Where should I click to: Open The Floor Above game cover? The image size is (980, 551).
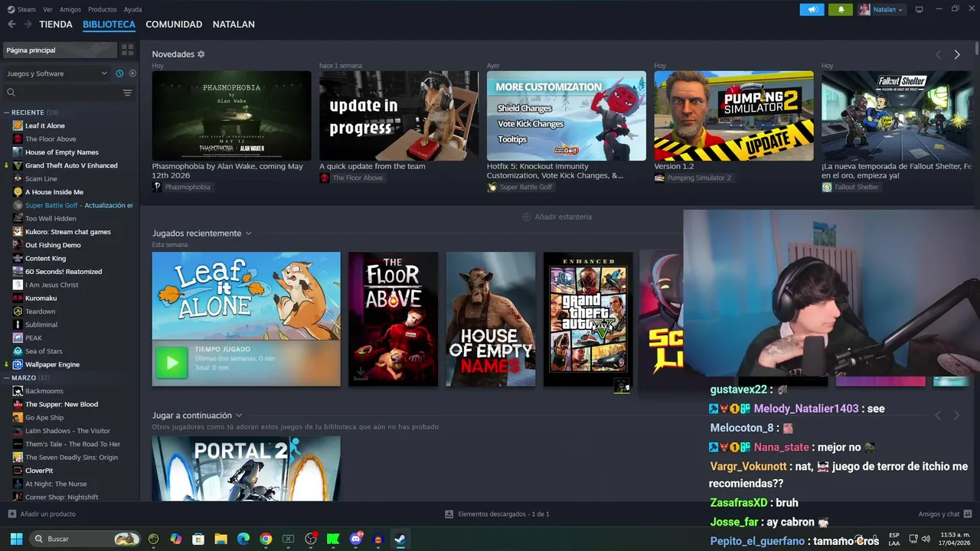tap(393, 319)
